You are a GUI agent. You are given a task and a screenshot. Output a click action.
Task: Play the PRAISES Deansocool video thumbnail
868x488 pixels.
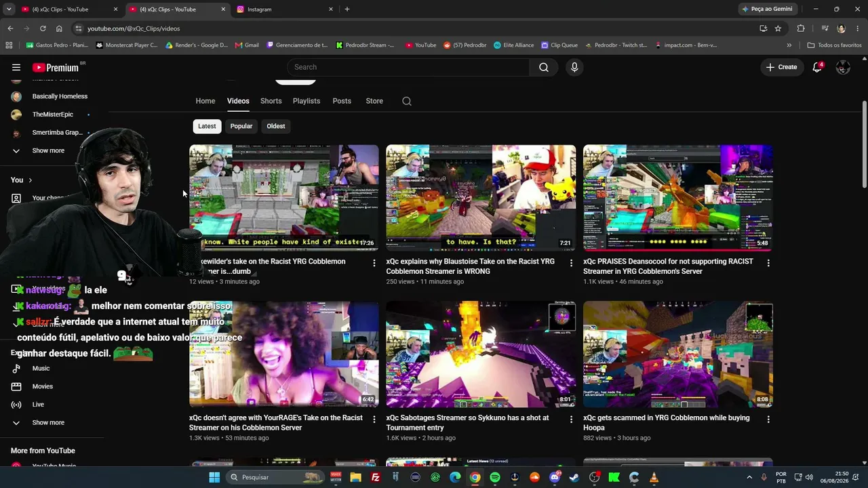[x=678, y=198]
